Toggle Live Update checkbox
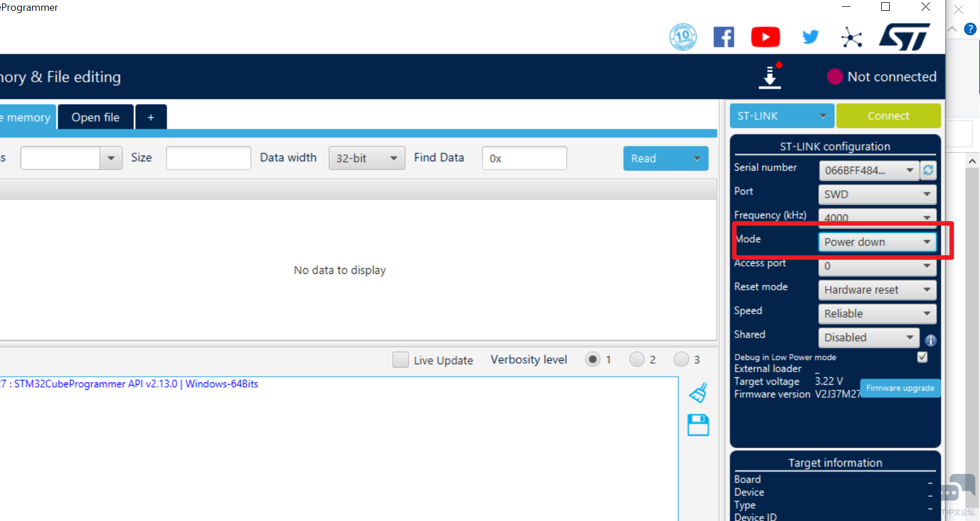This screenshot has width=980, height=521. (400, 360)
